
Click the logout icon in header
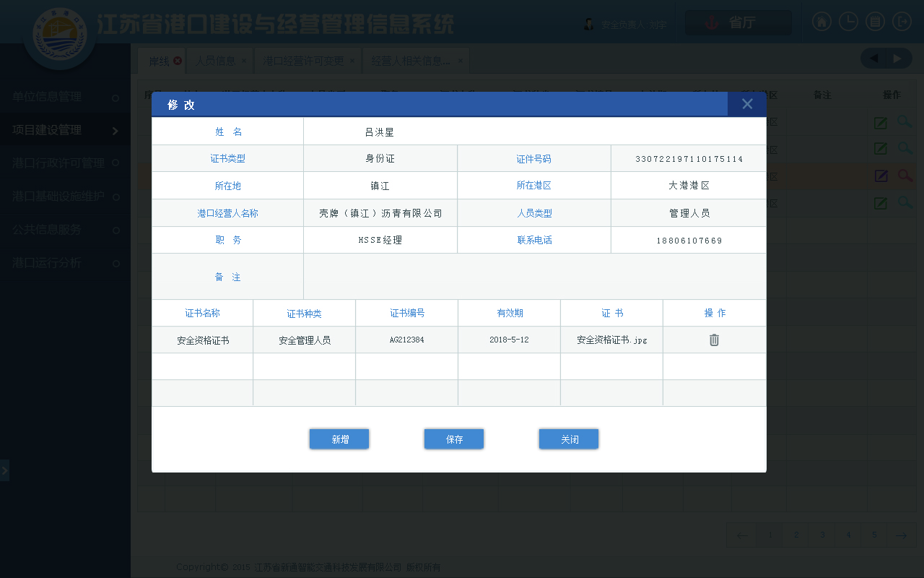click(x=902, y=22)
